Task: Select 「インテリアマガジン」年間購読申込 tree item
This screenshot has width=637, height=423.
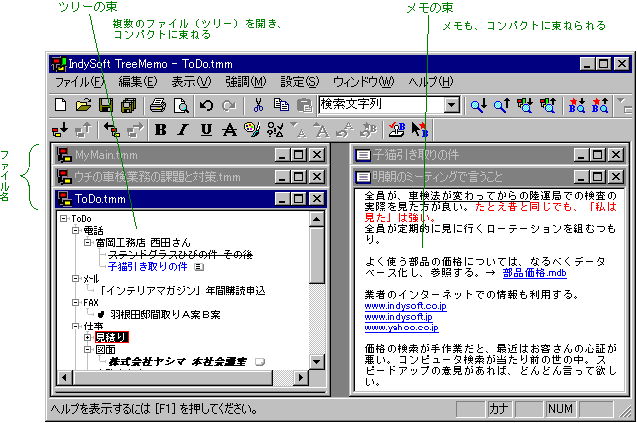Action: coord(182,291)
